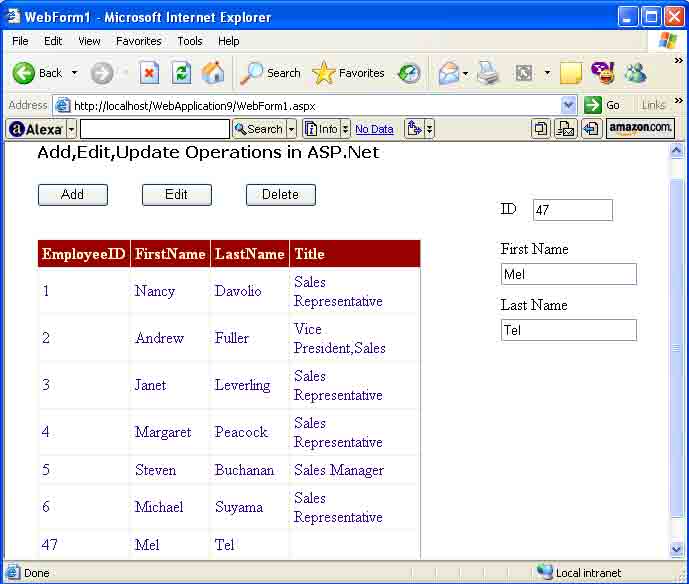Open Favorites star panel

point(348,73)
